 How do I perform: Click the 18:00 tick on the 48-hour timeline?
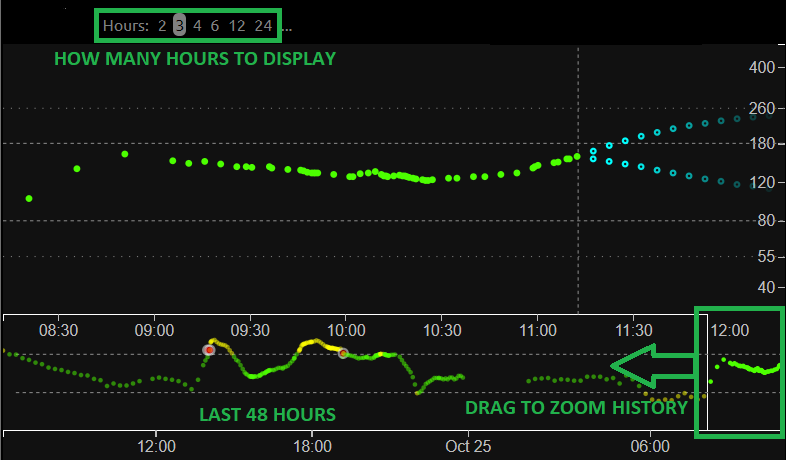[312, 445]
